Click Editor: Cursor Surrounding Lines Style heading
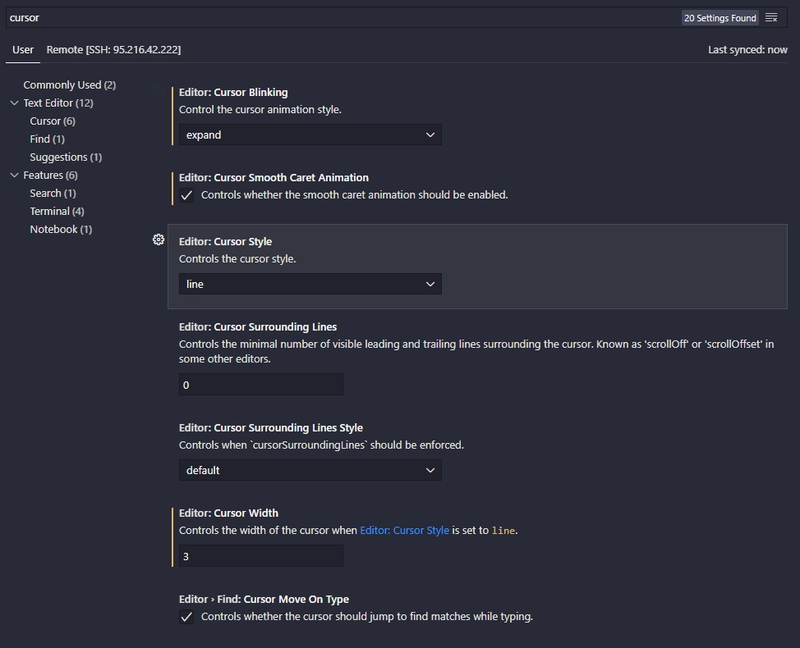Screen dimensions: 800x648 (271, 428)
